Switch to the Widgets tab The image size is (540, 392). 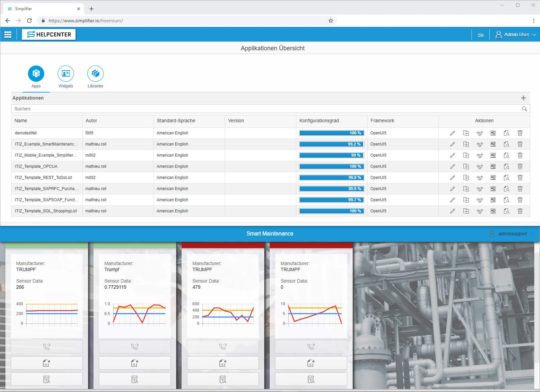click(66, 77)
